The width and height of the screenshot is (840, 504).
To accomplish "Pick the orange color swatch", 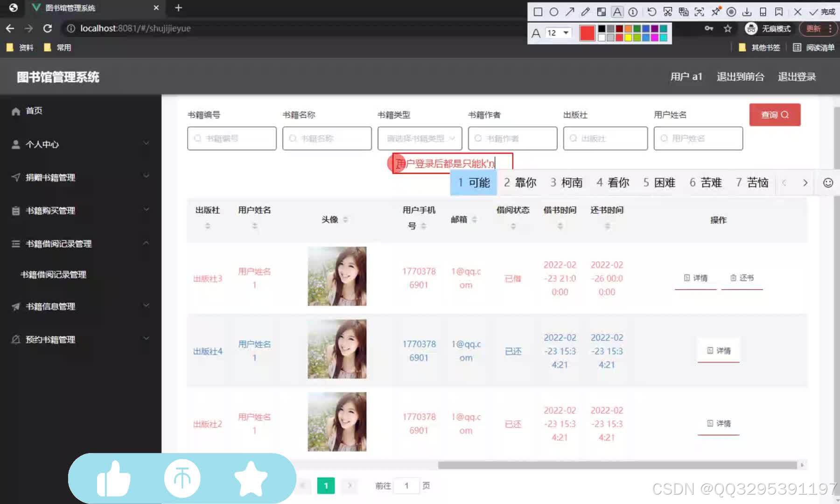I will 628,29.
